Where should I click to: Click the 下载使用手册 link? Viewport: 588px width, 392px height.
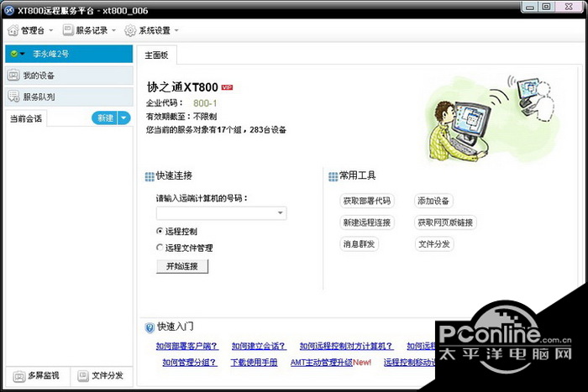[x=254, y=363]
